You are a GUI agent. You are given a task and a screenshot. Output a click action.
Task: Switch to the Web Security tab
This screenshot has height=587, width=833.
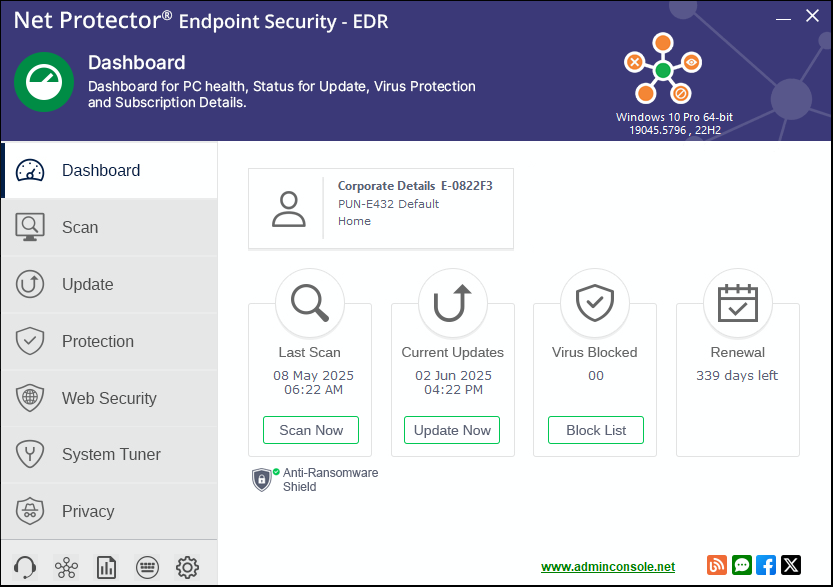pyautogui.click(x=109, y=398)
